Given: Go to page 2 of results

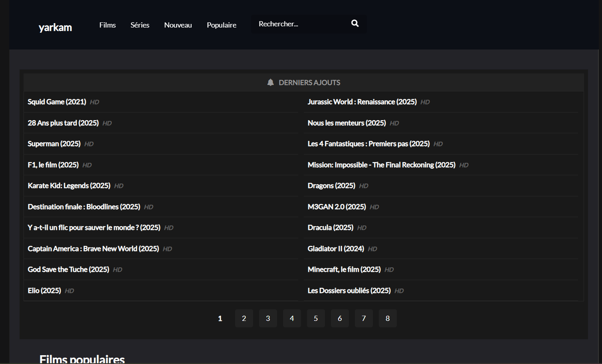Looking at the screenshot, I should 244,318.
